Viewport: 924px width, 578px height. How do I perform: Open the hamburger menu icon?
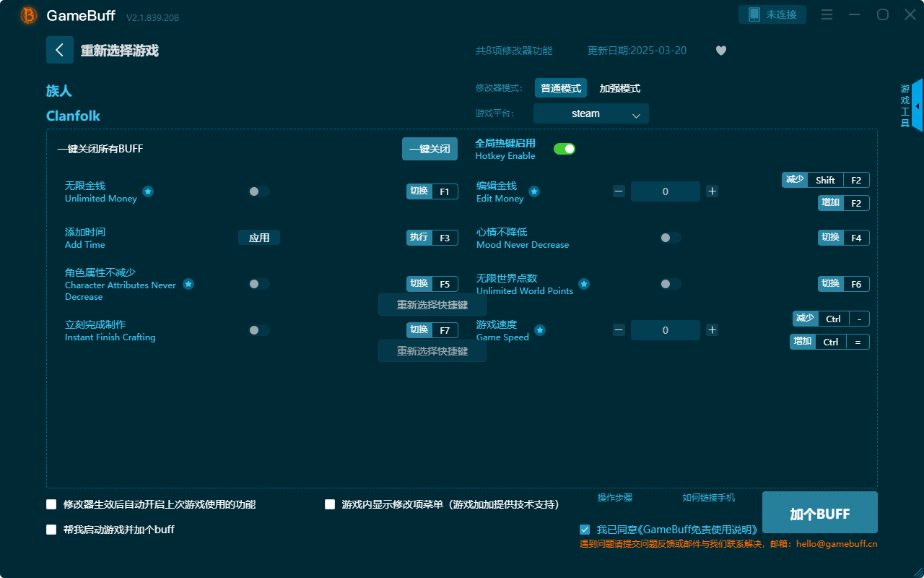coord(827,14)
